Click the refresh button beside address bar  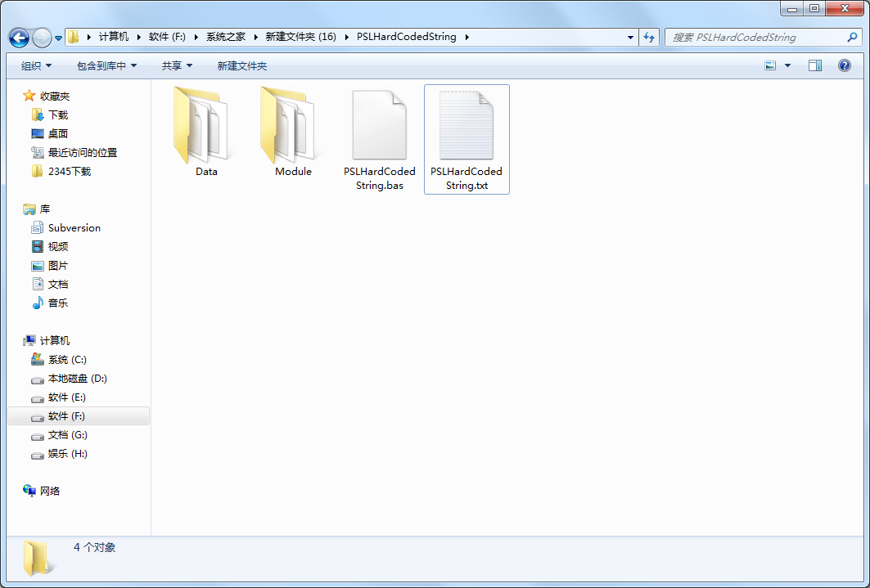click(649, 37)
